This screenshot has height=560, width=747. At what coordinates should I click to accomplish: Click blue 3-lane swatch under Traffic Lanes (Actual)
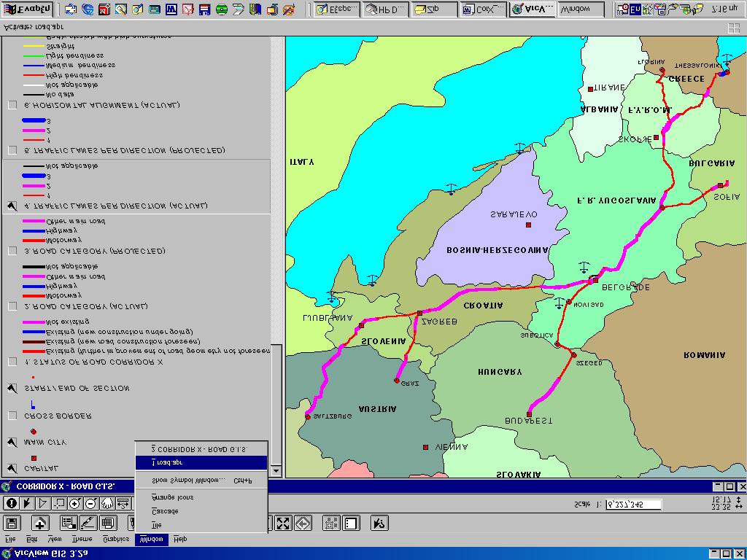click(34, 176)
